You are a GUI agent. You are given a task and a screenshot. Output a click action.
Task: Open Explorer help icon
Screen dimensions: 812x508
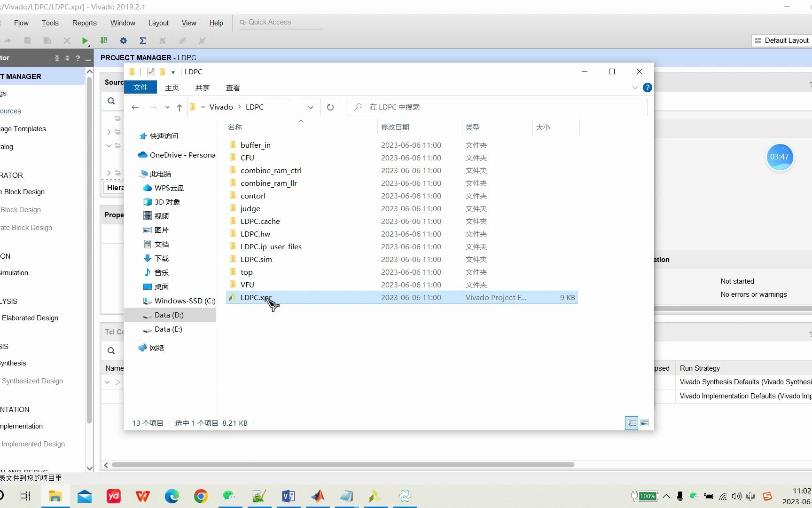coord(647,87)
